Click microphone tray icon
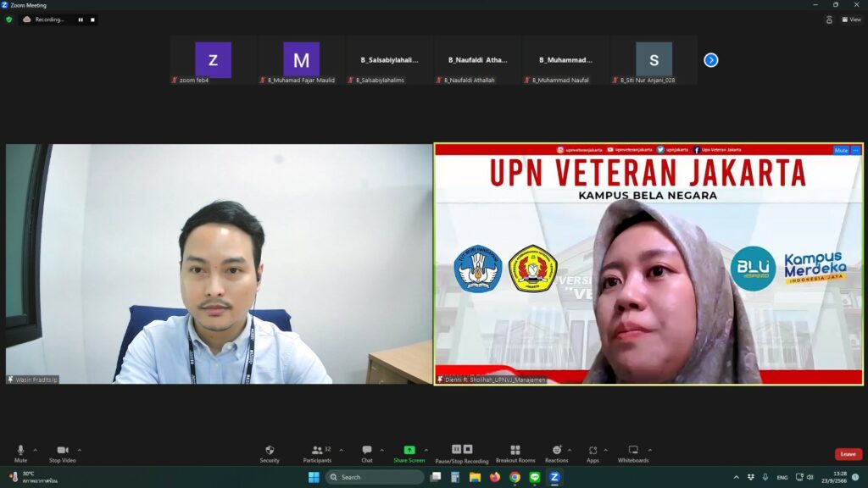 pos(765,477)
